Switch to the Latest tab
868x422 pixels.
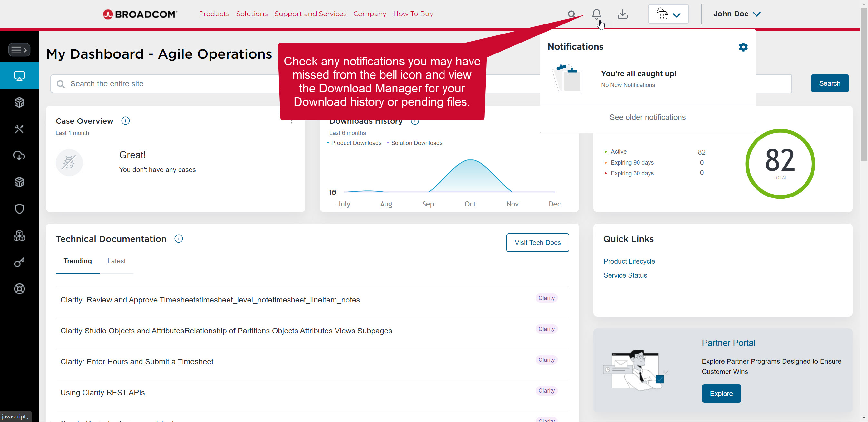pyautogui.click(x=116, y=261)
